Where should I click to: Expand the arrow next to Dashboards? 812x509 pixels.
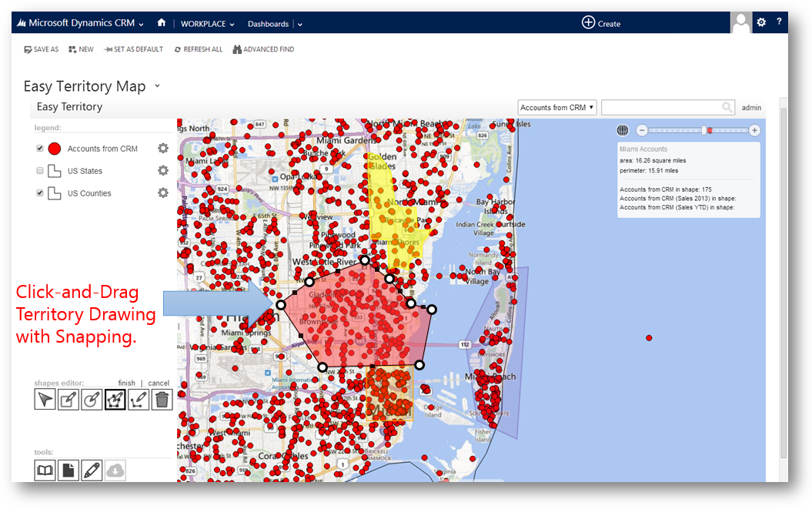[x=300, y=25]
